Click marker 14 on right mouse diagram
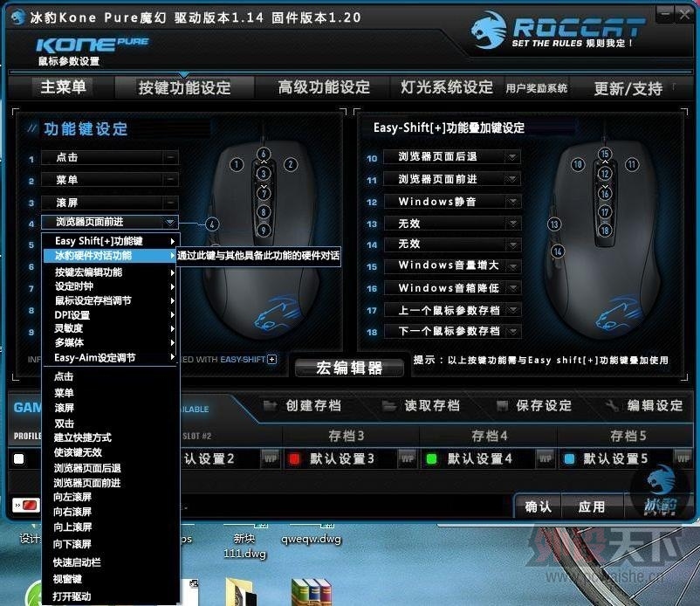 tap(558, 251)
